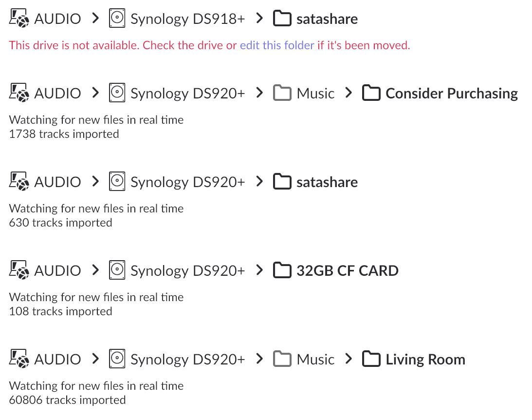
Task: Click the AUDIO network icon beside DS918+ satashare
Action: pos(19,19)
